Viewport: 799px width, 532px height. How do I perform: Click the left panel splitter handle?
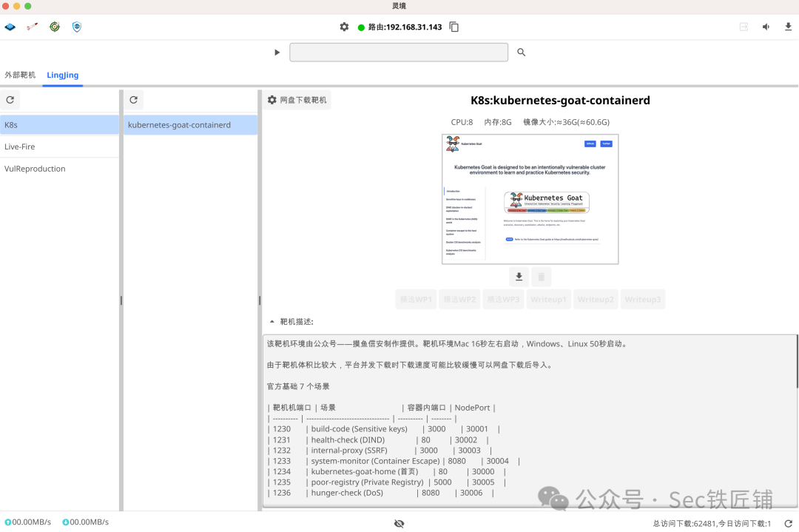click(x=121, y=300)
